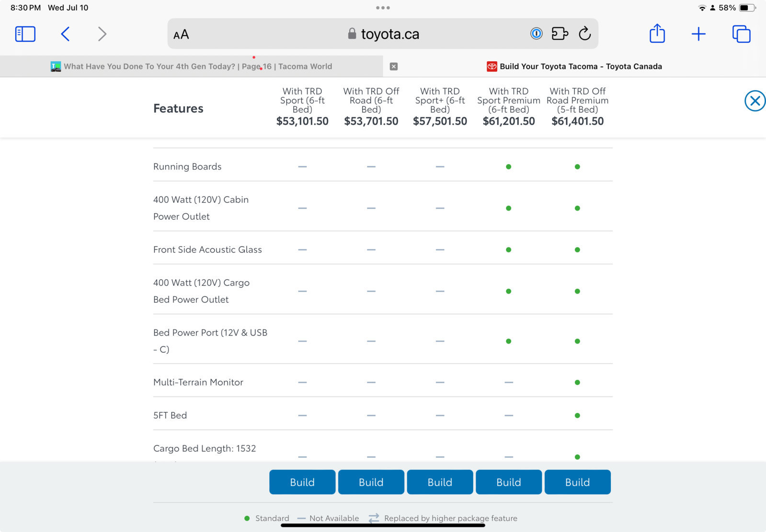Click the toyota.ca address bar
The width and height of the screenshot is (766, 532).
pos(383,34)
